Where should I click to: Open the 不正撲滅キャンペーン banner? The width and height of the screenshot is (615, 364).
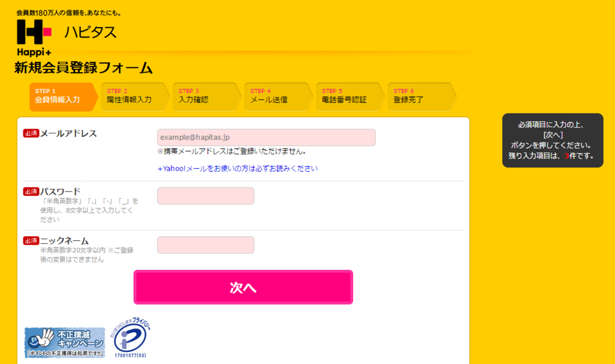pos(65,342)
